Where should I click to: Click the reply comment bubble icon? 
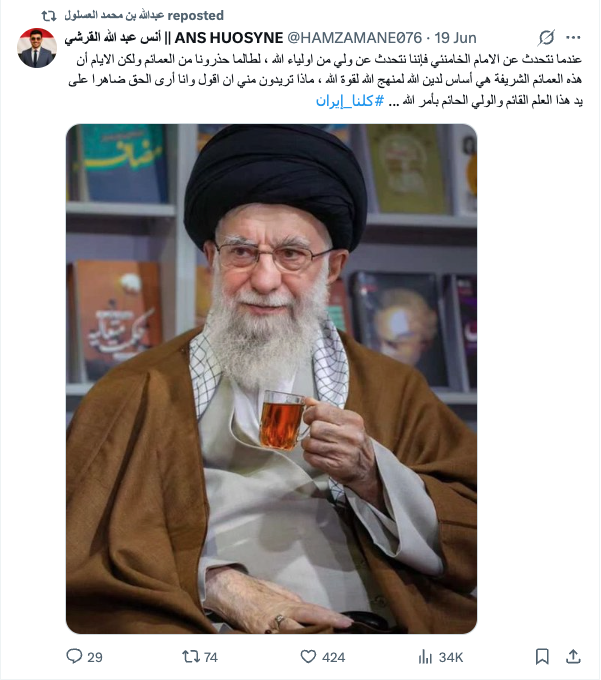pyautogui.click(x=74, y=656)
